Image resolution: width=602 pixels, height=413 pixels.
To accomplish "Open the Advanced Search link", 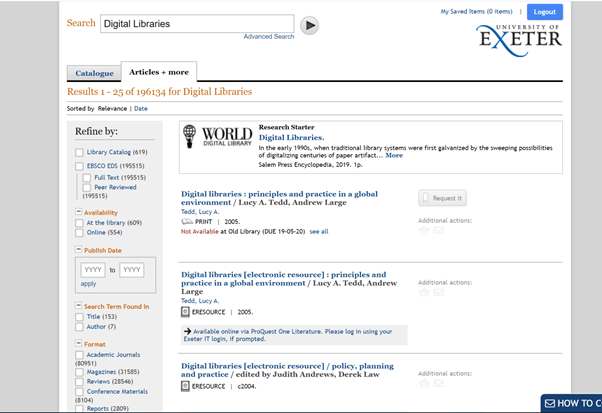I will point(268,37).
